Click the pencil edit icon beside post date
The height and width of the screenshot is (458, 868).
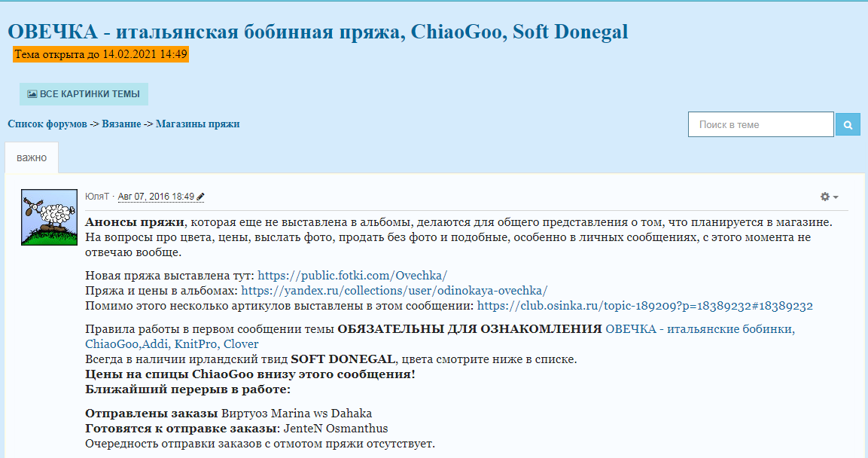(x=201, y=197)
